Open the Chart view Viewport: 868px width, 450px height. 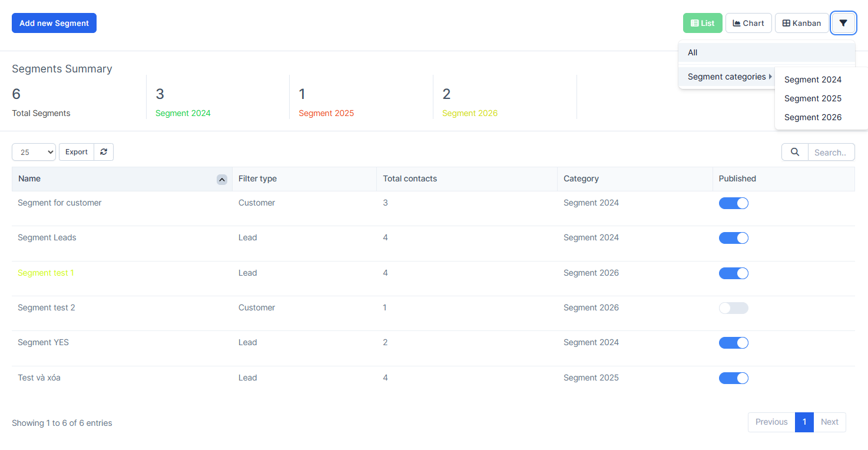click(x=748, y=23)
